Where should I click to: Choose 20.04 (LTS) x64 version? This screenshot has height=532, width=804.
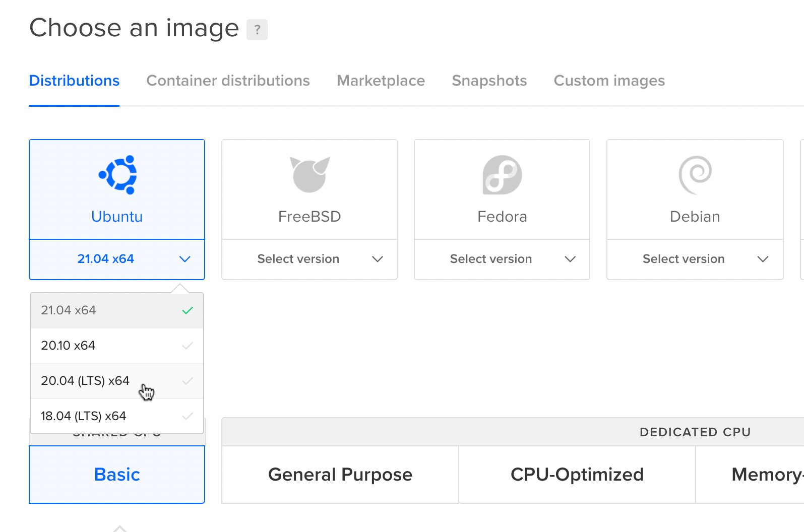[117, 381]
